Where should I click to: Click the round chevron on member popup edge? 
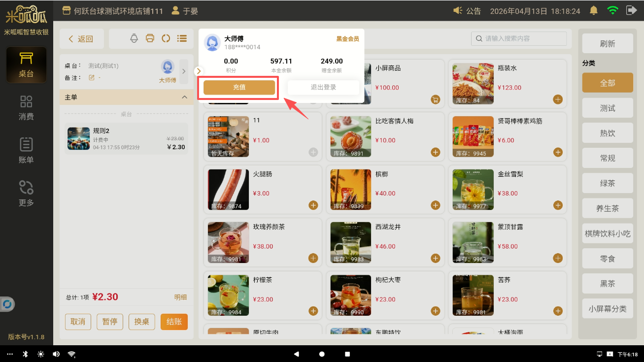pos(199,71)
